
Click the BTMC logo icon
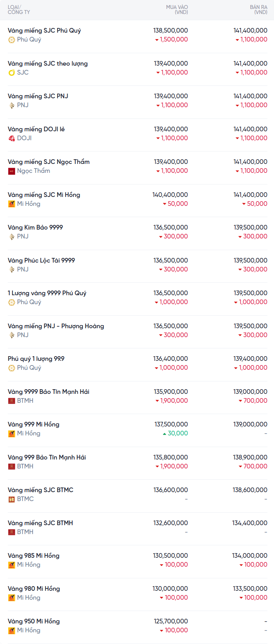pos(12,499)
